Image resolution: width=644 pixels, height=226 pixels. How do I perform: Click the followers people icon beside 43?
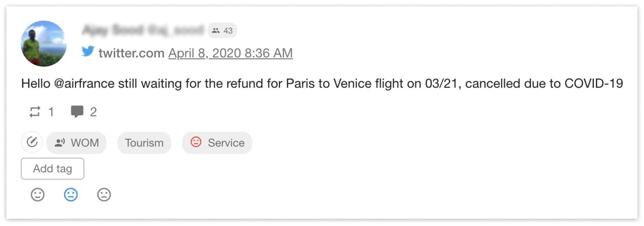[216, 31]
